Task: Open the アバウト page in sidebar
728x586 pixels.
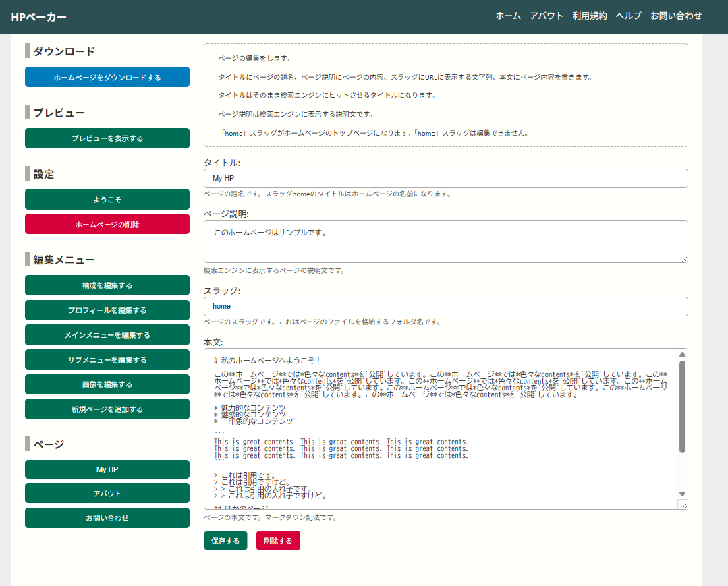Action: pyautogui.click(x=107, y=493)
